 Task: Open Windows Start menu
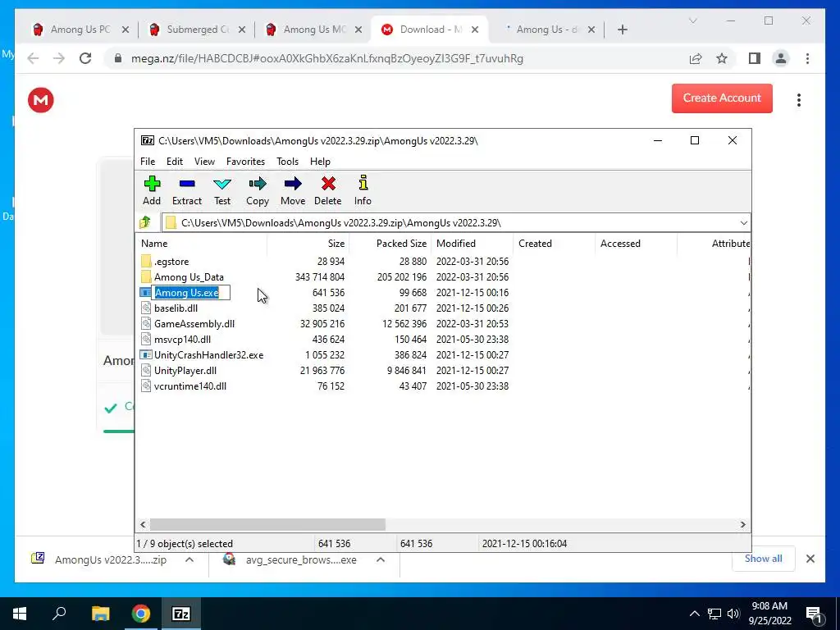20,614
